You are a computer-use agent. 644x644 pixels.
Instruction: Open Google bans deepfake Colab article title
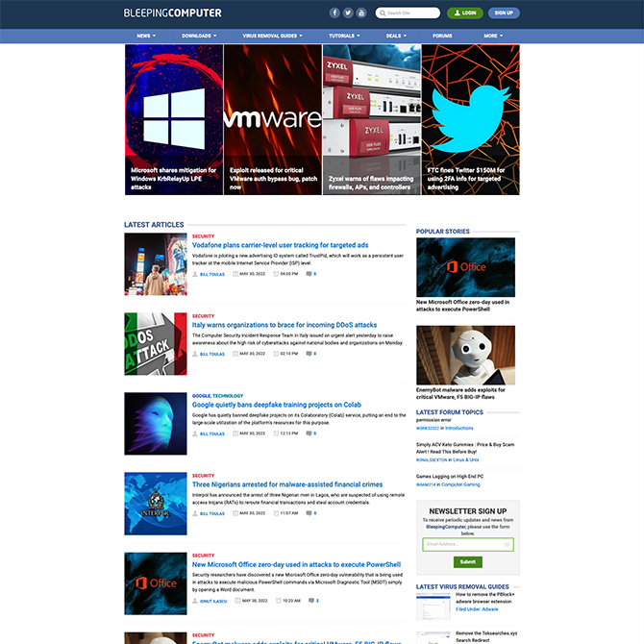coord(277,405)
